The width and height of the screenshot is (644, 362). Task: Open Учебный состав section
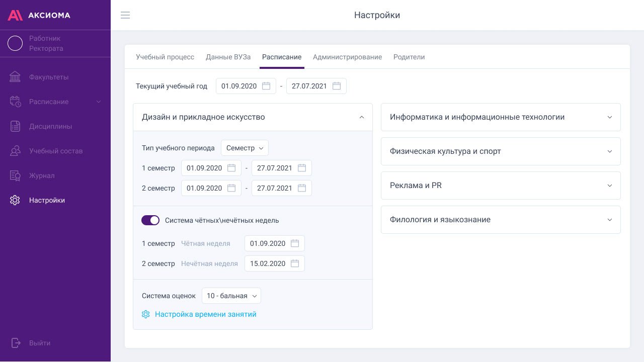point(55,151)
